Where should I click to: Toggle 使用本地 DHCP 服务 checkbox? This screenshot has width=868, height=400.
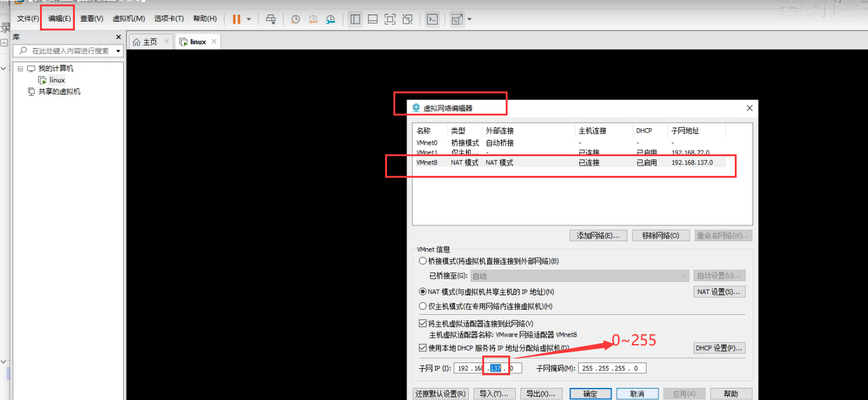click(423, 348)
